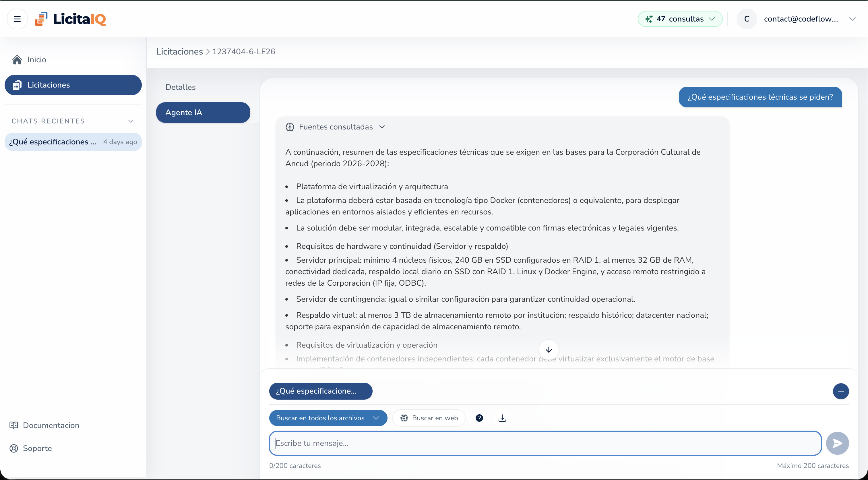Open the Documentacion page

[51, 425]
